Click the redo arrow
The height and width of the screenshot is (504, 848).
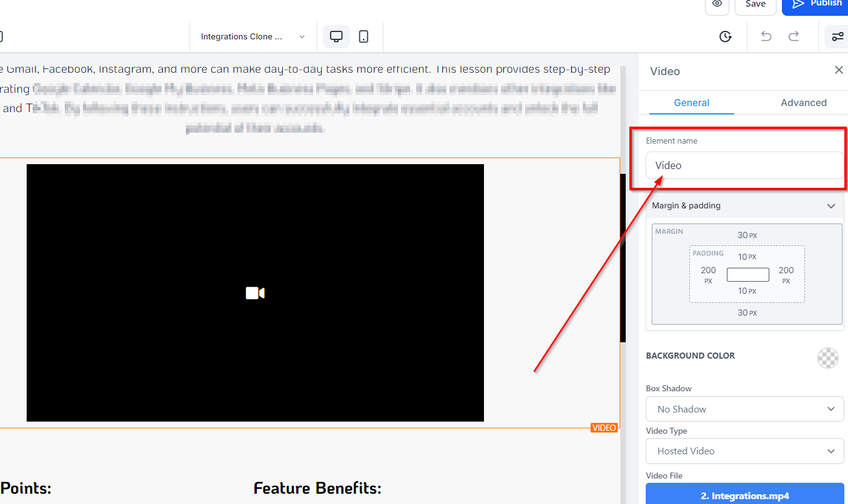[x=793, y=36]
